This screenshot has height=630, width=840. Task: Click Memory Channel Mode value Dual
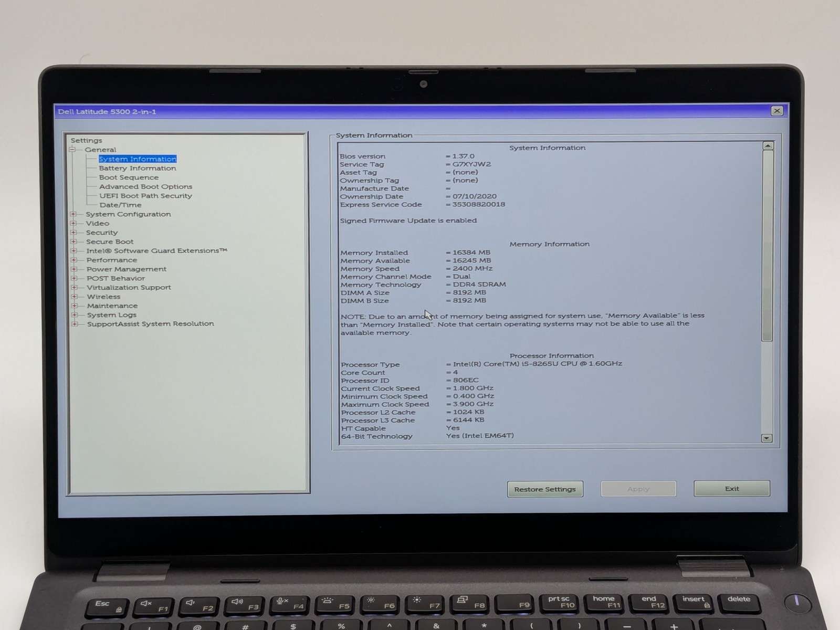pyautogui.click(x=461, y=277)
